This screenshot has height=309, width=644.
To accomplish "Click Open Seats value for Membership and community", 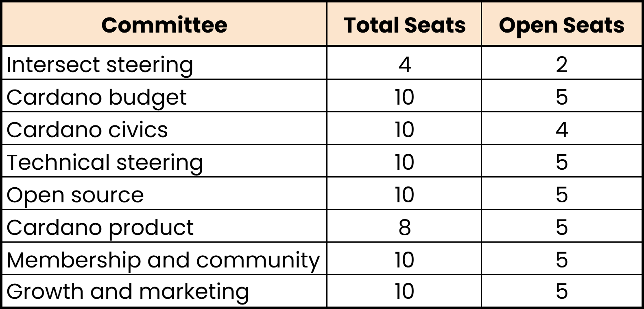I will pyautogui.click(x=561, y=260).
